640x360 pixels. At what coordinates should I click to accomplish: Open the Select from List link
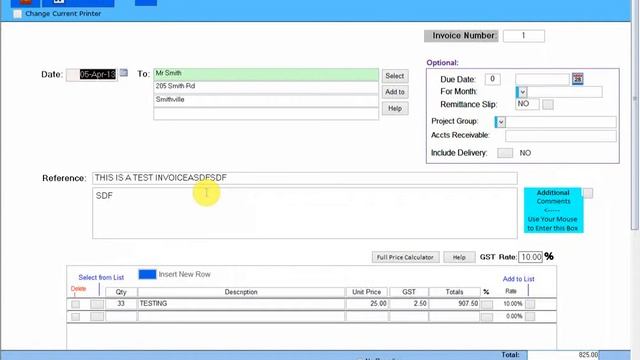(x=101, y=278)
